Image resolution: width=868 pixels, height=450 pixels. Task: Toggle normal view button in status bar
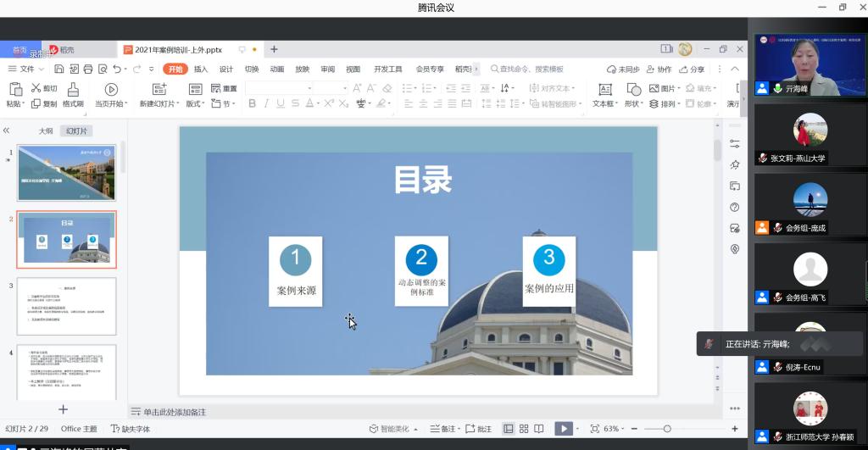click(509, 429)
